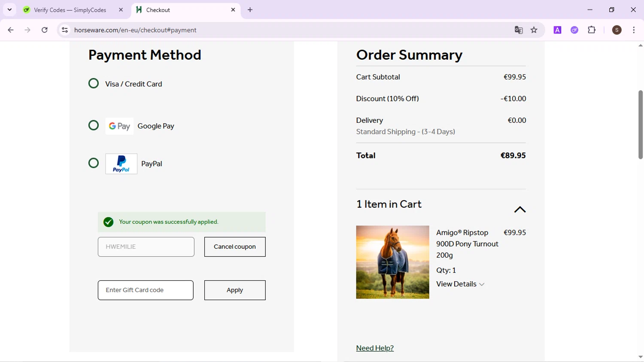This screenshot has height=362, width=644.
Task: Click the green coupon success checkmark
Action: pyautogui.click(x=108, y=222)
